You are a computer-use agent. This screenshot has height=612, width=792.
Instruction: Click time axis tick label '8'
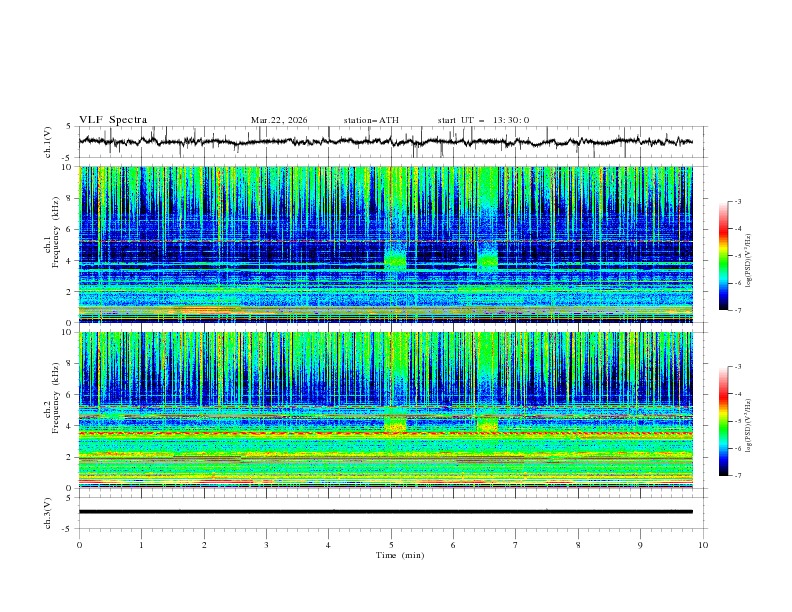coord(578,545)
